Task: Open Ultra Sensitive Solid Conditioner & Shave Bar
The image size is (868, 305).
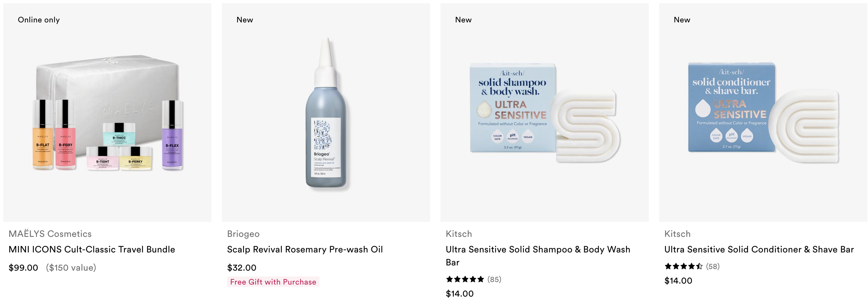Action: (x=759, y=250)
